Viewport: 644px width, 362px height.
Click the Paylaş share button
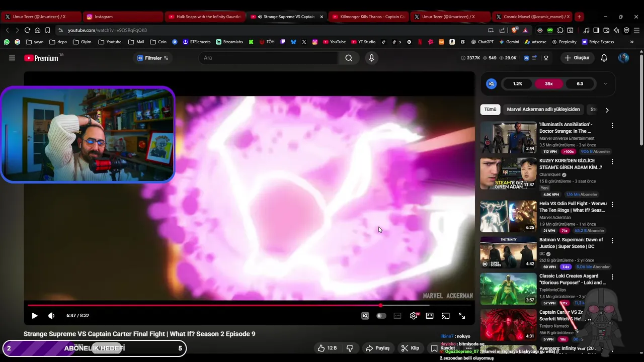coord(378,348)
